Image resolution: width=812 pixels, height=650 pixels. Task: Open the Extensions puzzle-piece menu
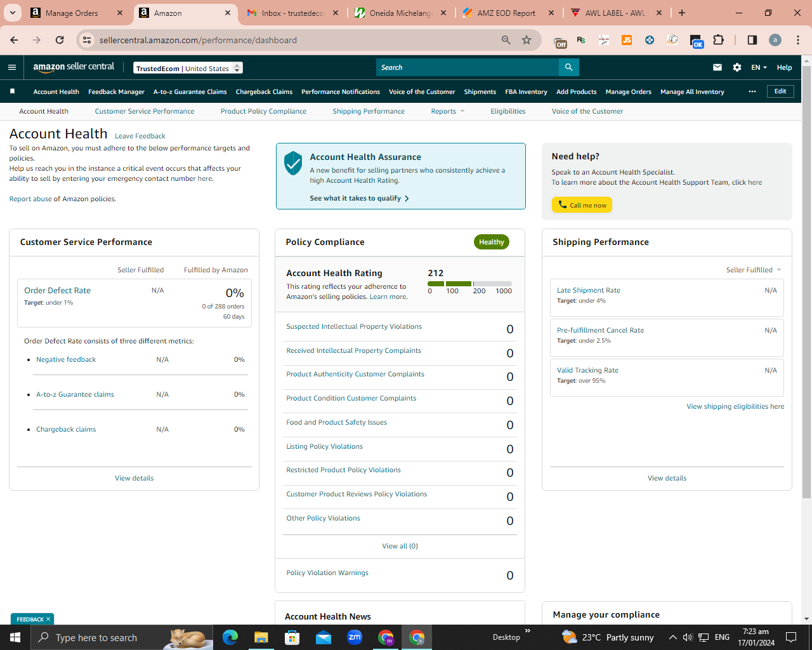pyautogui.click(x=719, y=40)
